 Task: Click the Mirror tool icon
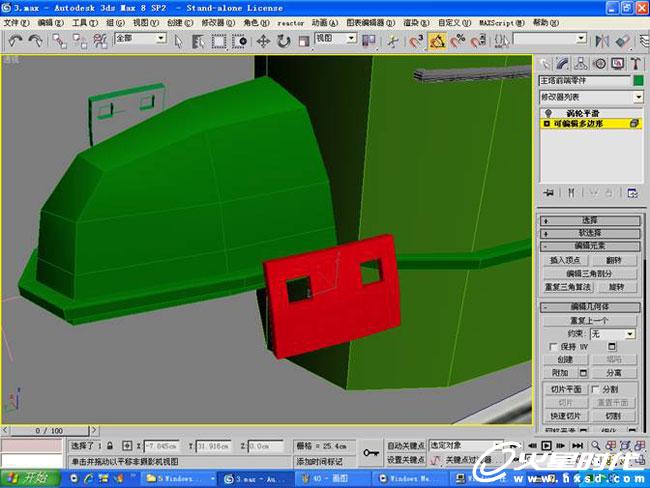pos(602,41)
